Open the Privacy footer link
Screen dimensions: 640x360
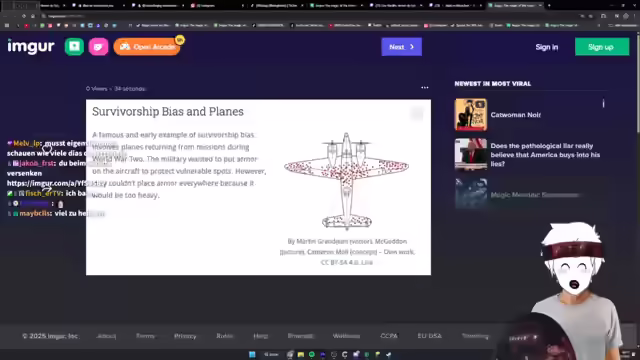[185, 336]
